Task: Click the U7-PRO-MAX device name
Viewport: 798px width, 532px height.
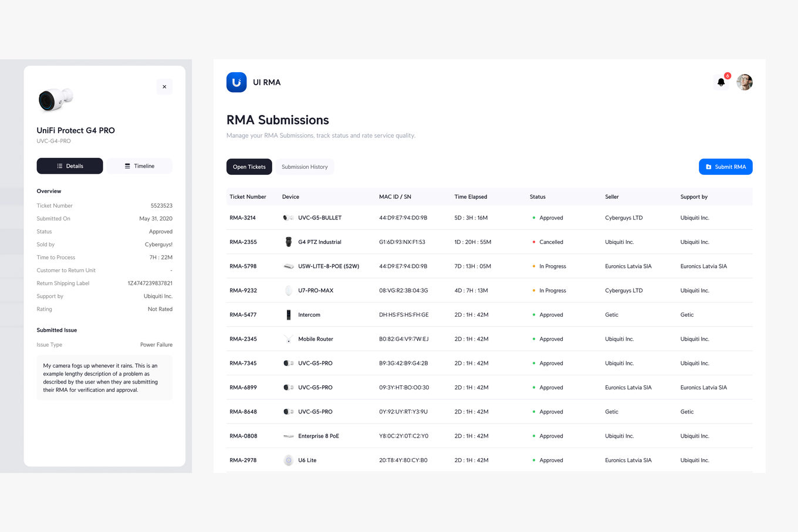Action: tap(316, 290)
